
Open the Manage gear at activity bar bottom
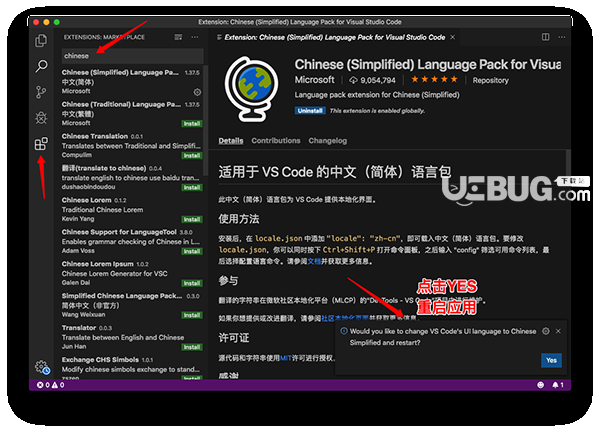42,367
